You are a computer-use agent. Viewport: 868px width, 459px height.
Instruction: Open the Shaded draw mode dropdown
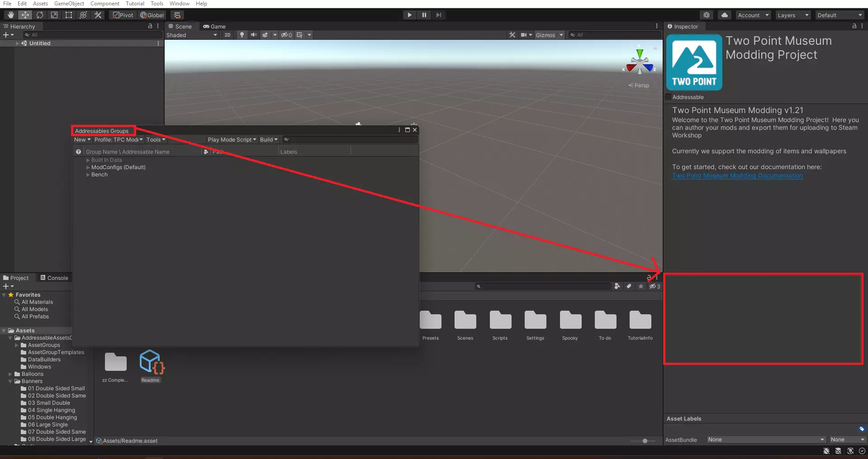(192, 35)
